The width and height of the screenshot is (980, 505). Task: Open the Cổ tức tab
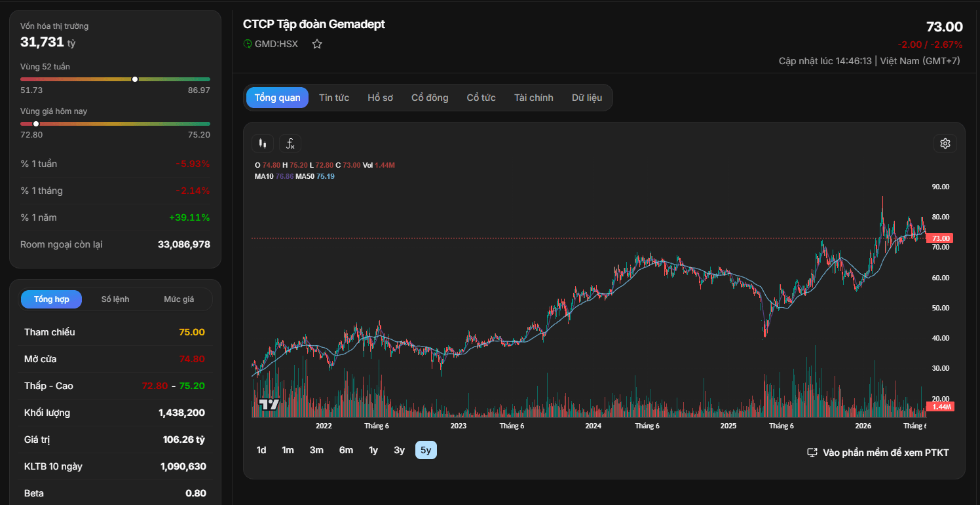coord(481,98)
